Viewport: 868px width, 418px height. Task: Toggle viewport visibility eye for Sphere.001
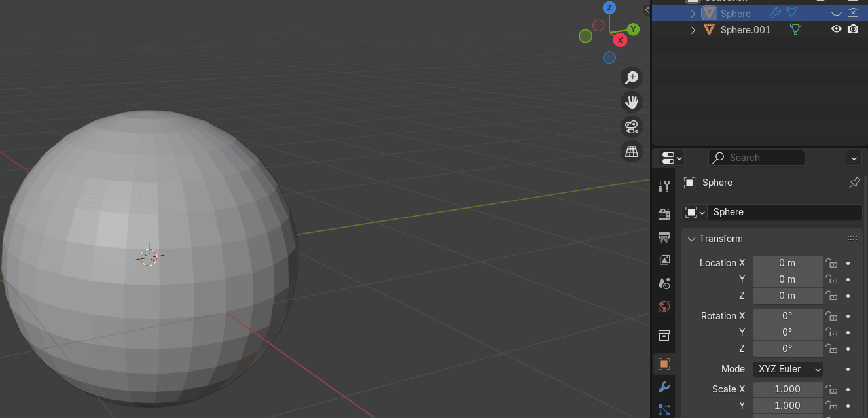tap(836, 29)
